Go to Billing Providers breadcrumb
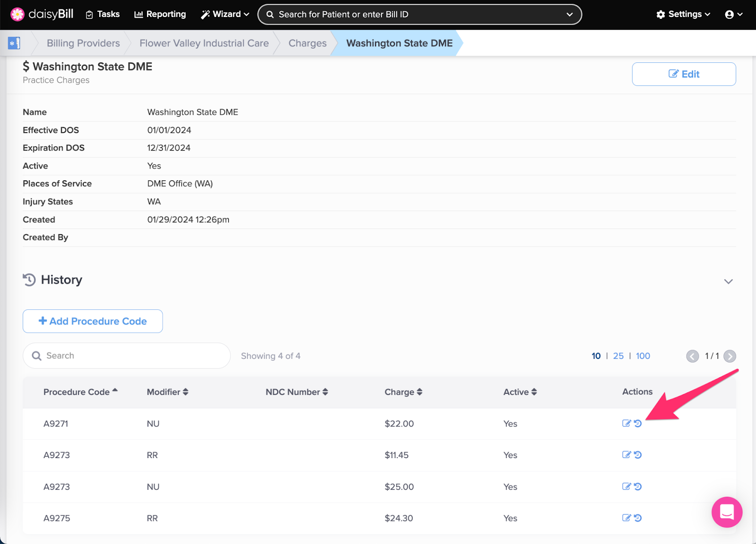Image resolution: width=756 pixels, height=544 pixels. point(83,43)
